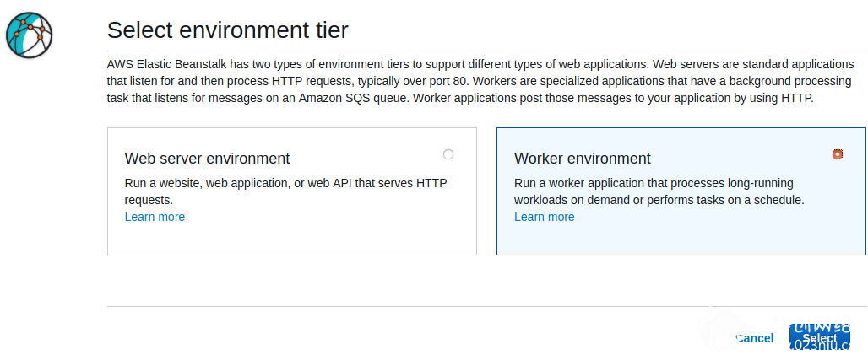
Task: Click the AWS Elastic Beanstalk tier description paragraph
Action: click(480, 81)
